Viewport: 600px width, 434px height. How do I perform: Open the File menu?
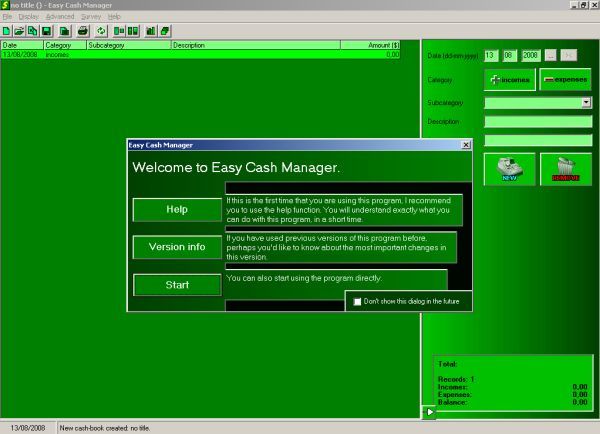[7, 16]
